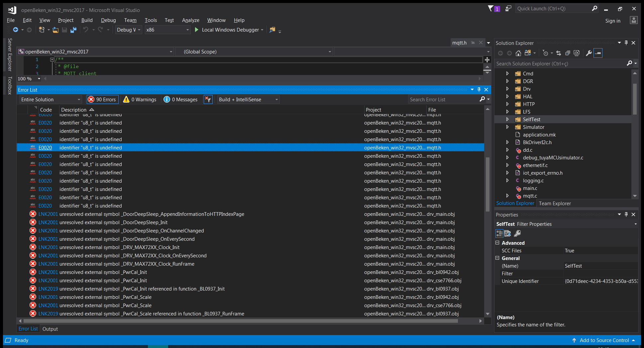Viewport: 644px width, 348px height.
Task: Open Properties via the Solution Explorer wrench icon
Action: (x=589, y=53)
